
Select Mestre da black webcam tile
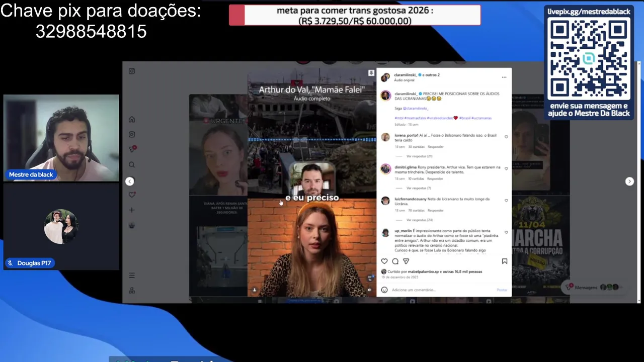(x=61, y=138)
